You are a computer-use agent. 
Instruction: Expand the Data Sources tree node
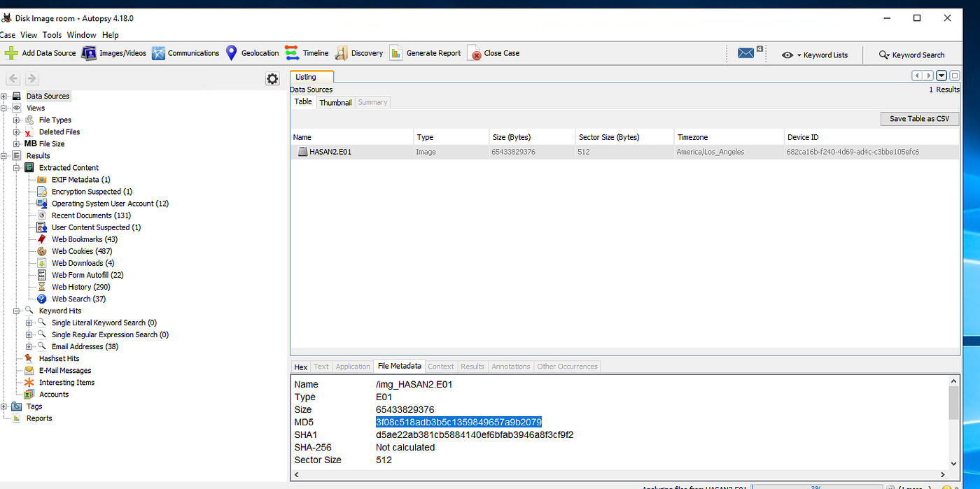[4, 96]
